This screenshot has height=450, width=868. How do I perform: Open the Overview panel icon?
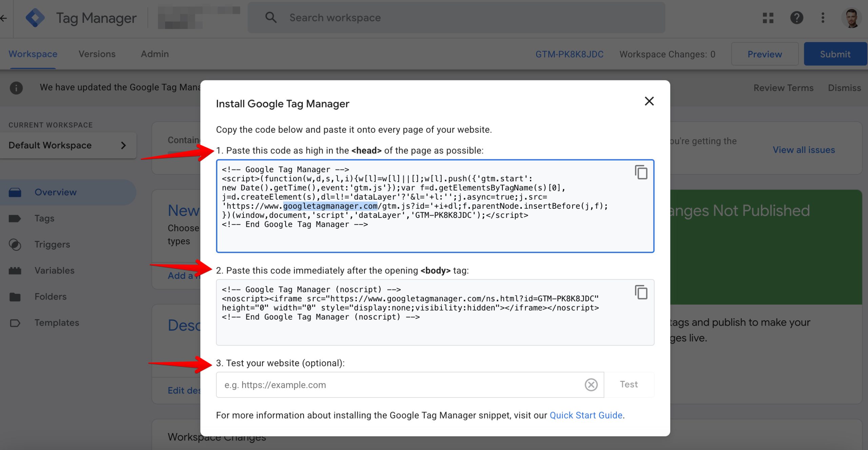click(15, 192)
